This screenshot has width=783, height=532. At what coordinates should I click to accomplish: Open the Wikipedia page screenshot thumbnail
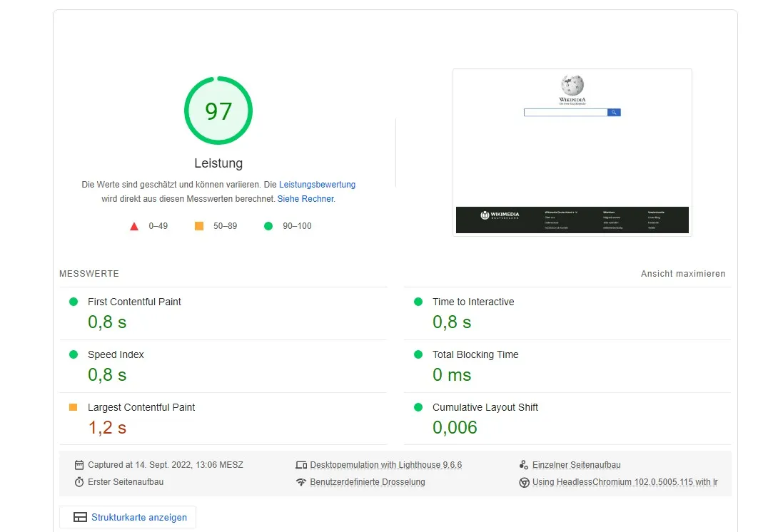[572, 152]
